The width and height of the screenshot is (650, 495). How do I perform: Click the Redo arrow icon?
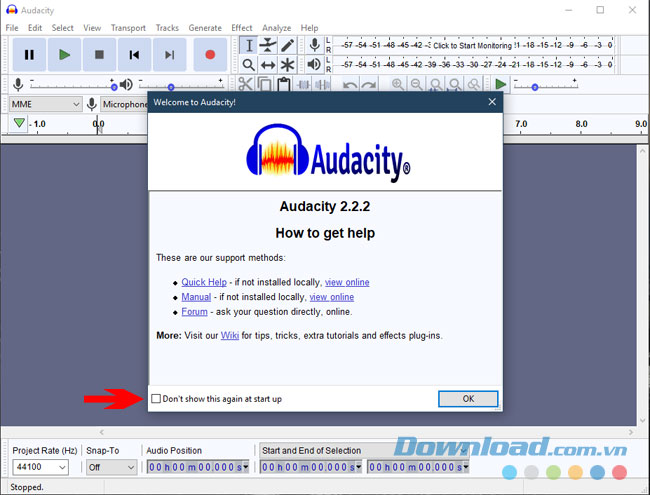[369, 85]
